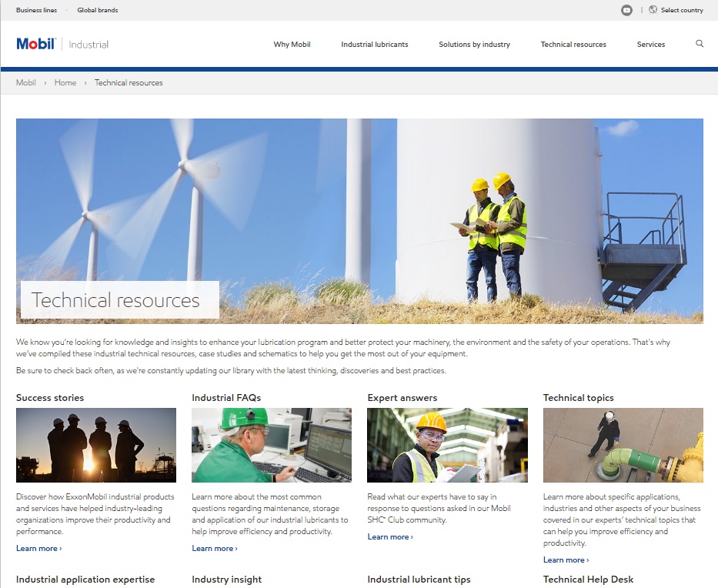Open the Select country dropdown
The width and height of the screenshot is (718, 588).
(x=682, y=9)
